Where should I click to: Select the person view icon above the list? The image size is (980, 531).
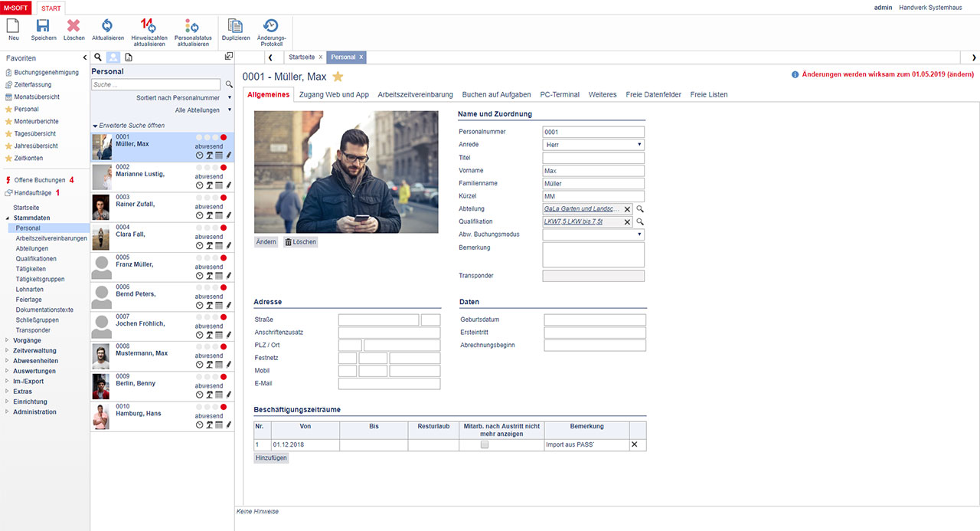[x=113, y=57]
